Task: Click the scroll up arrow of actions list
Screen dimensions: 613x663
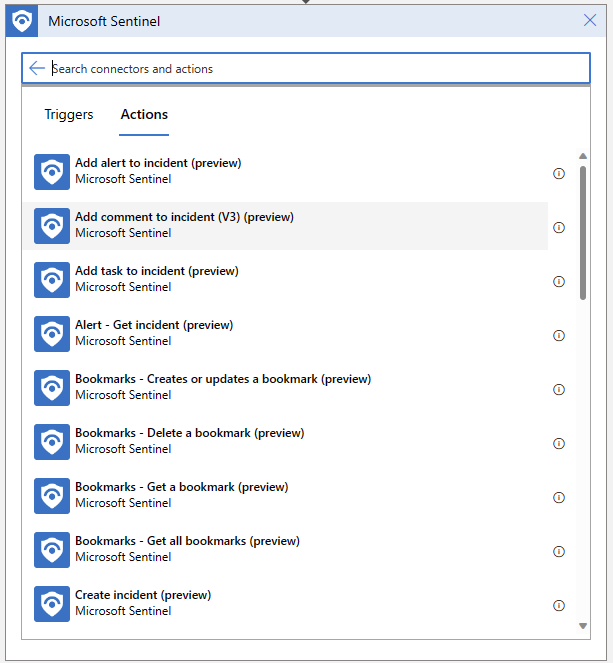Action: pyautogui.click(x=583, y=156)
